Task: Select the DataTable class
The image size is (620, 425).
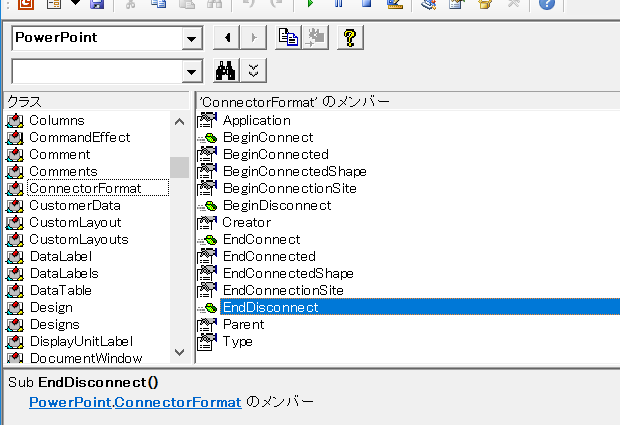Action: coord(60,291)
